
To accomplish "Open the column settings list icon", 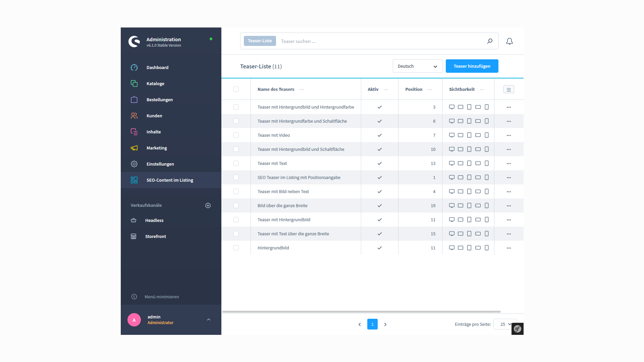I will pos(508,89).
